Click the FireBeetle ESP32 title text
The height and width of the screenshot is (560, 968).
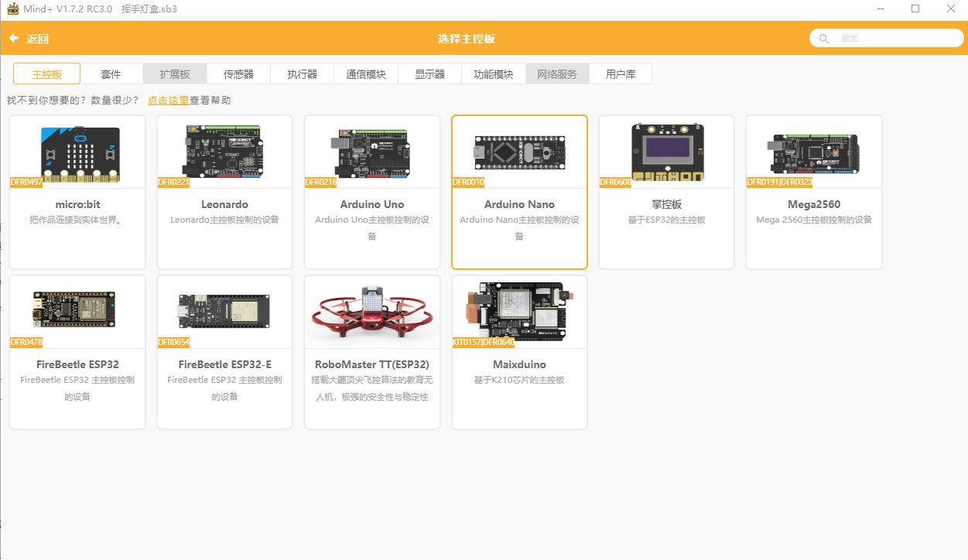click(77, 364)
